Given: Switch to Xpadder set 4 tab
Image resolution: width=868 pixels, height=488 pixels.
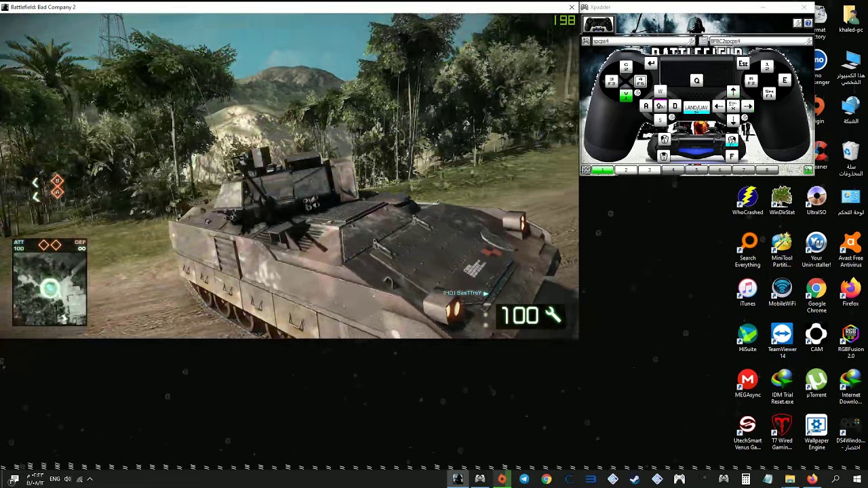Looking at the screenshot, I should click(x=673, y=169).
